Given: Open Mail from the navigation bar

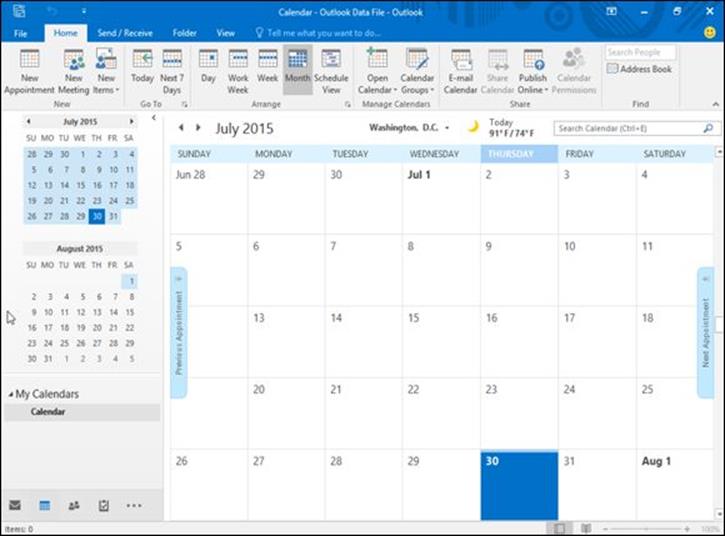Looking at the screenshot, I should pyautogui.click(x=15, y=505).
